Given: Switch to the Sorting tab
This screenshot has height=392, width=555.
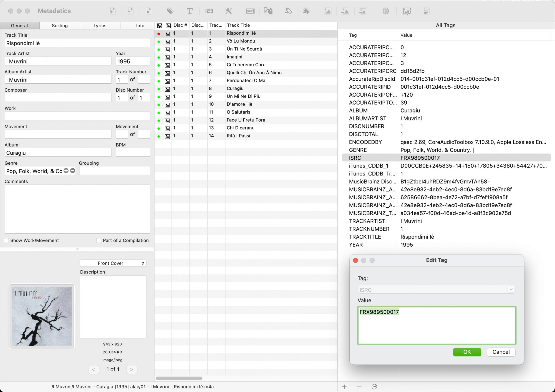Looking at the screenshot, I should pyautogui.click(x=60, y=26).
